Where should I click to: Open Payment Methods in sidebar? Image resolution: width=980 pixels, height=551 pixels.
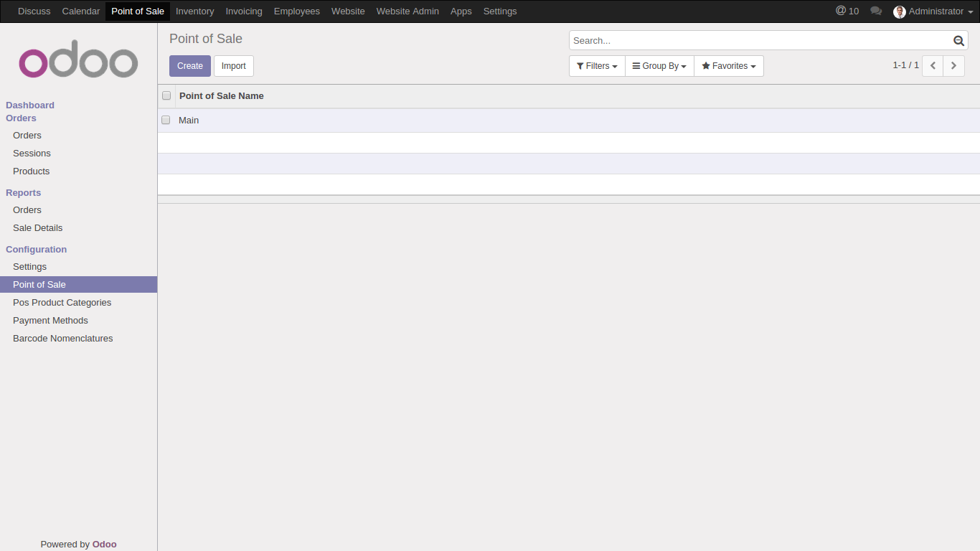click(50, 321)
